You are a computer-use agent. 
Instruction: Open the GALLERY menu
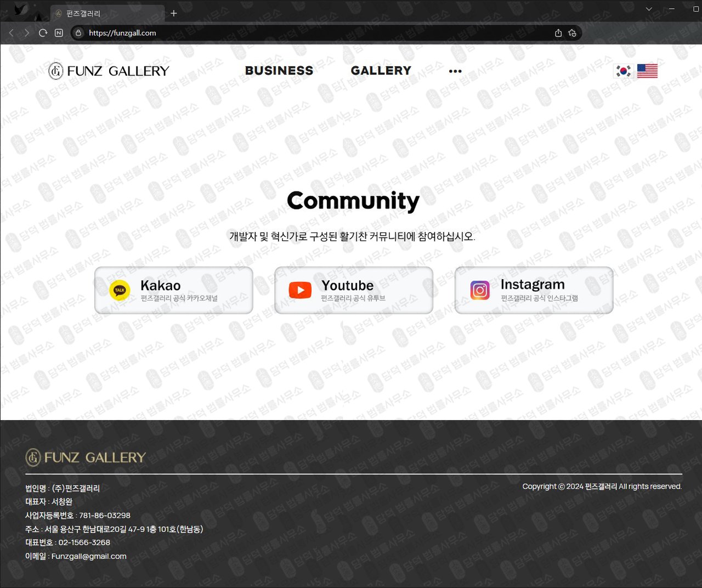click(381, 71)
